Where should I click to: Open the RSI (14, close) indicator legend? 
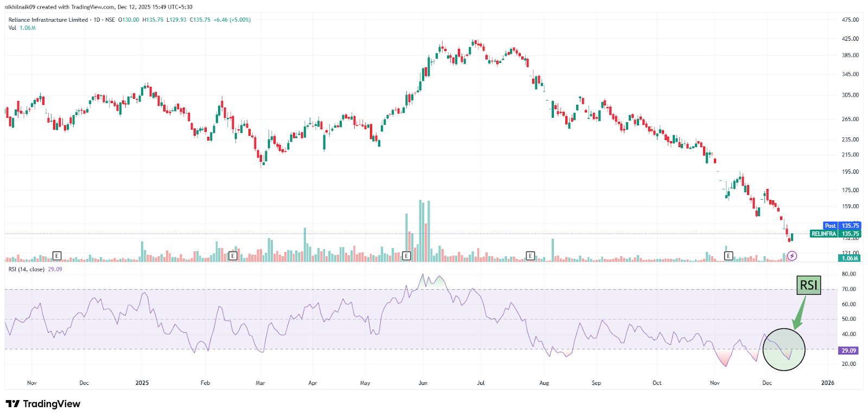pyautogui.click(x=27, y=269)
